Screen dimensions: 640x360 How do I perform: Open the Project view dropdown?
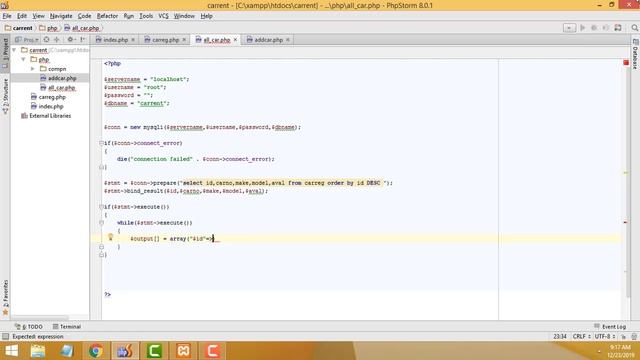click(x=27, y=40)
